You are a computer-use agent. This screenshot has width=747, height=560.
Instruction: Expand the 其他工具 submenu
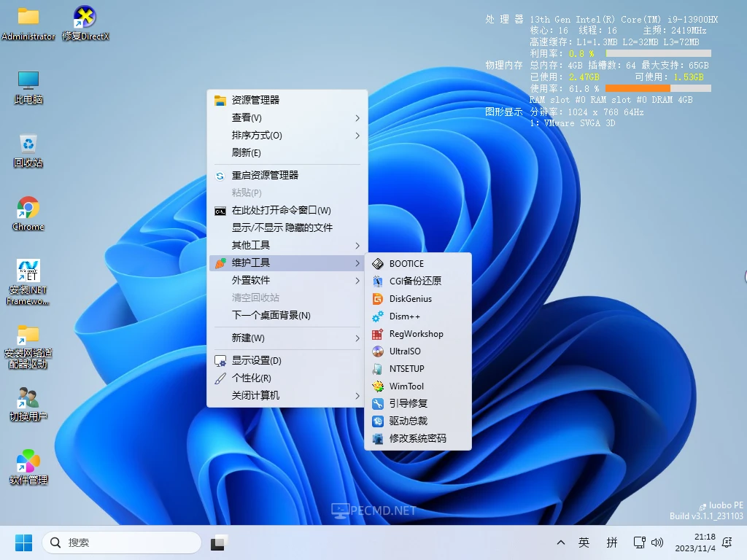click(287, 245)
